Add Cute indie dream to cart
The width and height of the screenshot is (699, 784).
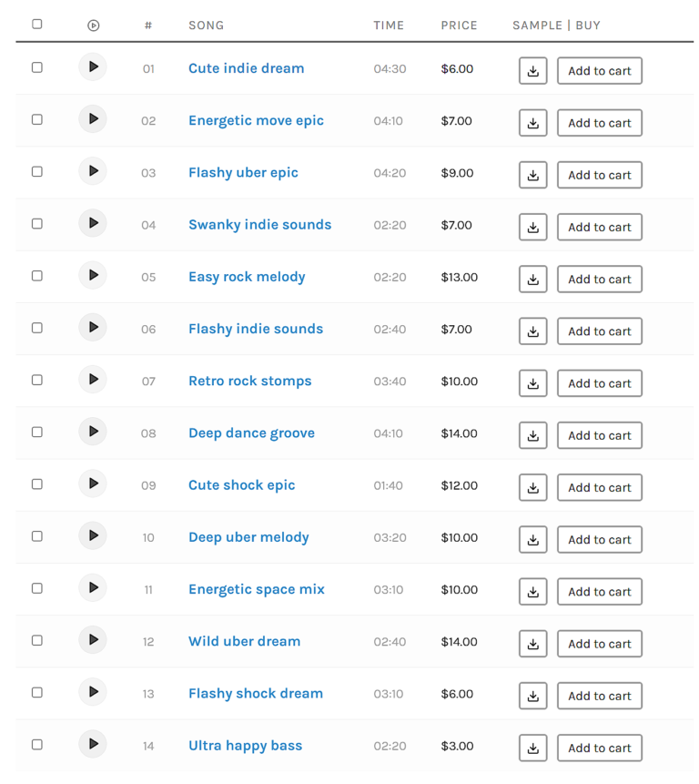tap(599, 71)
